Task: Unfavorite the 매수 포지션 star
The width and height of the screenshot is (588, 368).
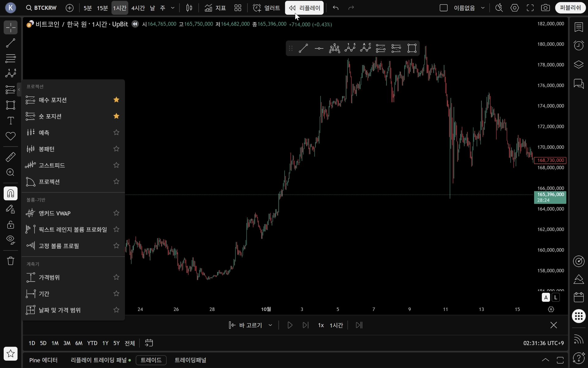Action: (116, 100)
